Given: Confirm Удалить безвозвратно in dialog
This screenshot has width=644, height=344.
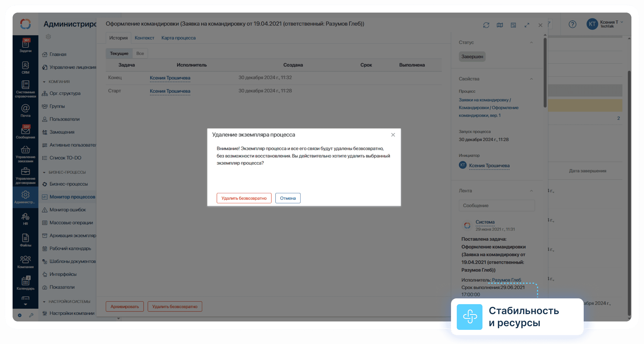Looking at the screenshot, I should coord(244,198).
